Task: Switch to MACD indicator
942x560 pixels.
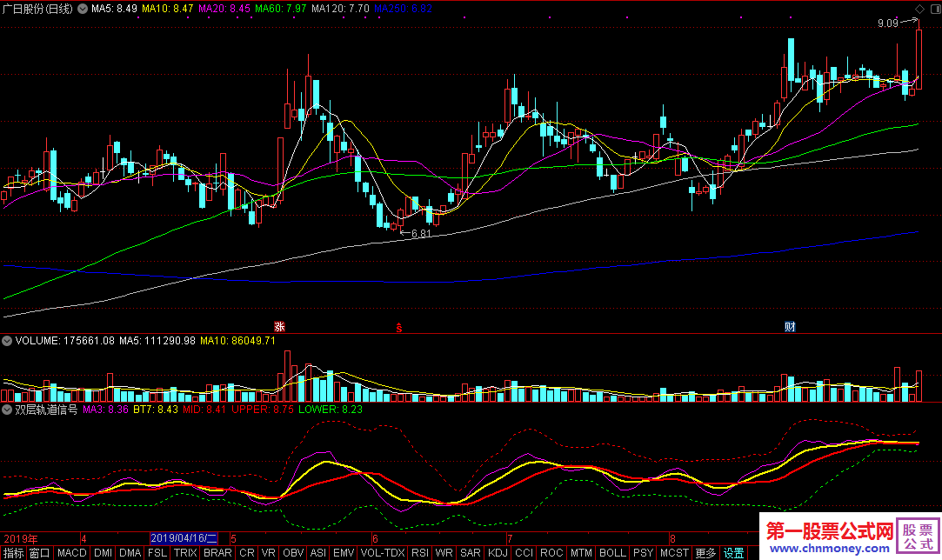Action: [x=72, y=553]
